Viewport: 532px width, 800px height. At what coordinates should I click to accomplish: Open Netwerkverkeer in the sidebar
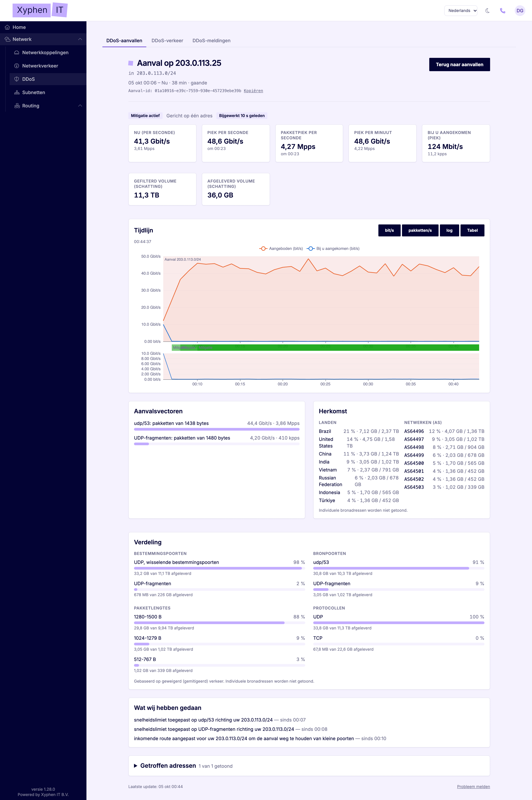click(48, 66)
